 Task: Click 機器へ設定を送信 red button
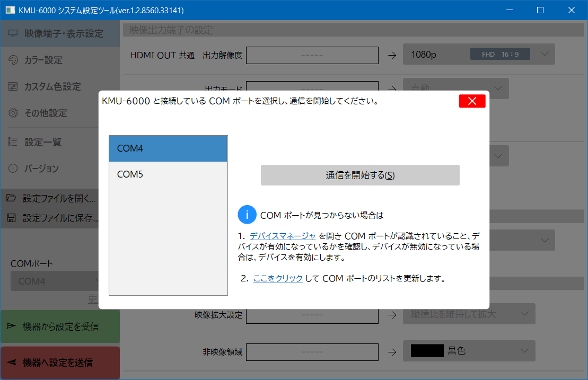[60, 363]
